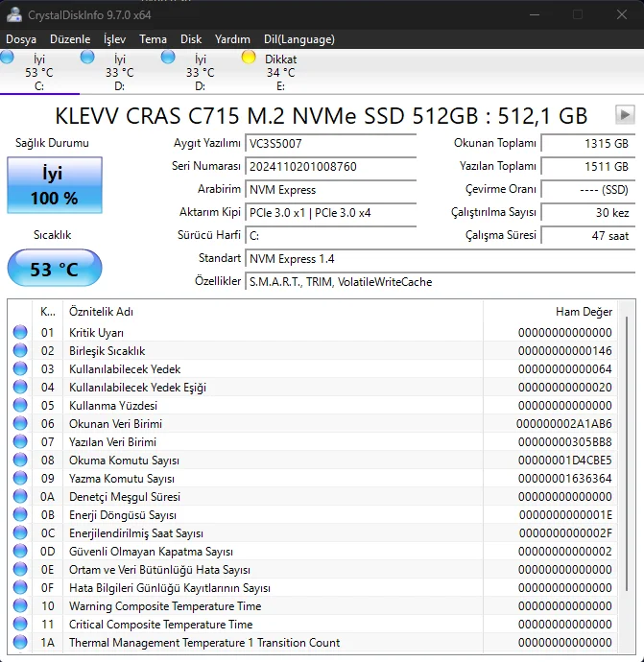Open the Disk menu

pyautogui.click(x=191, y=39)
